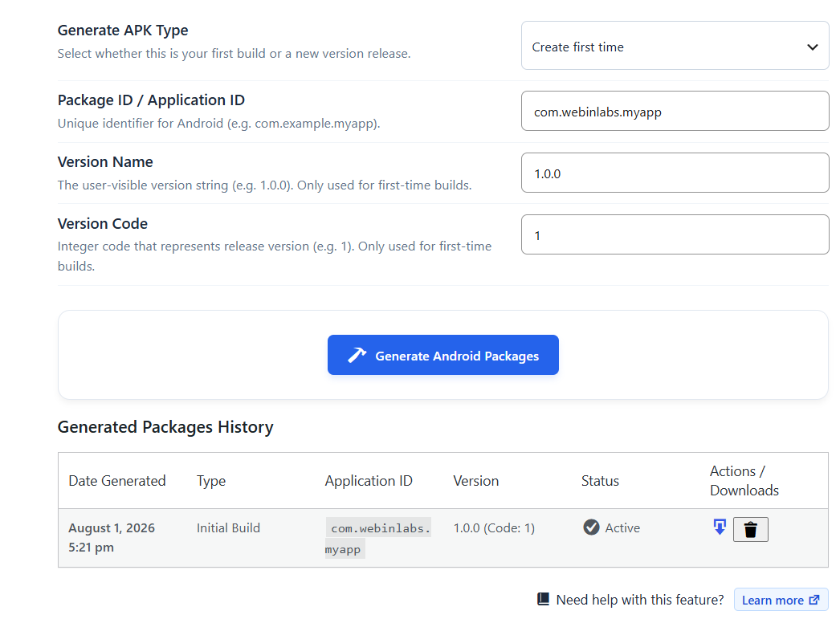
Task: Click the Date Generated column header
Action: 116,481
